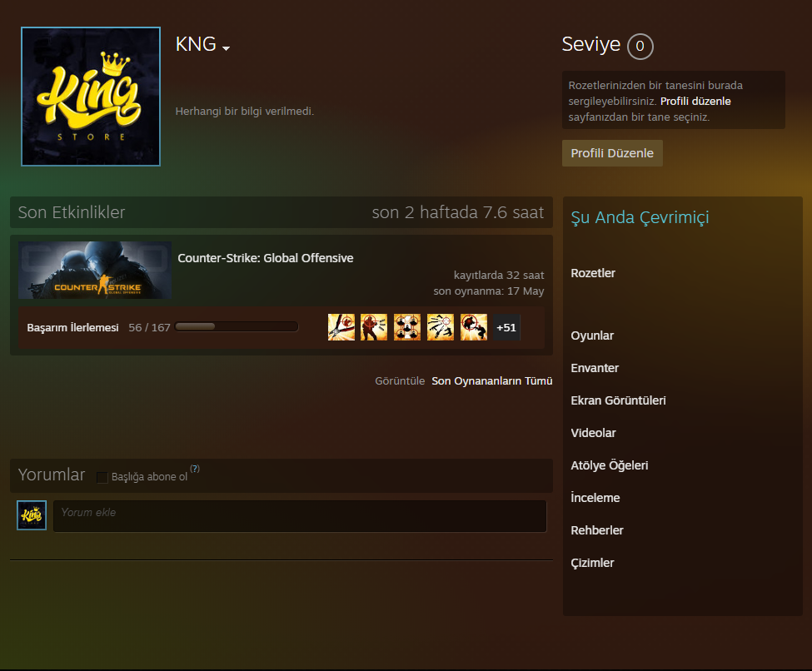Click the small King avatar beside the comment box

(32, 515)
